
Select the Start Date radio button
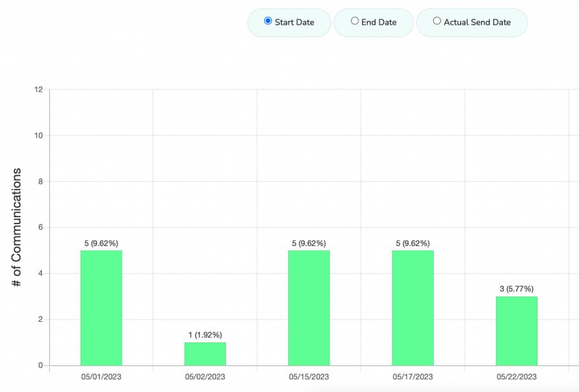click(x=268, y=21)
